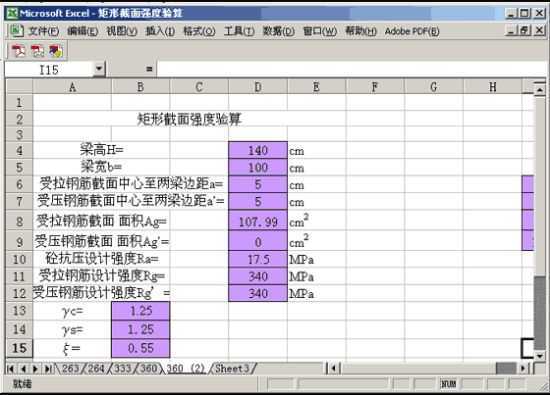Select cell with value 0.55
Screen dimensions: 550x395
click(x=141, y=348)
